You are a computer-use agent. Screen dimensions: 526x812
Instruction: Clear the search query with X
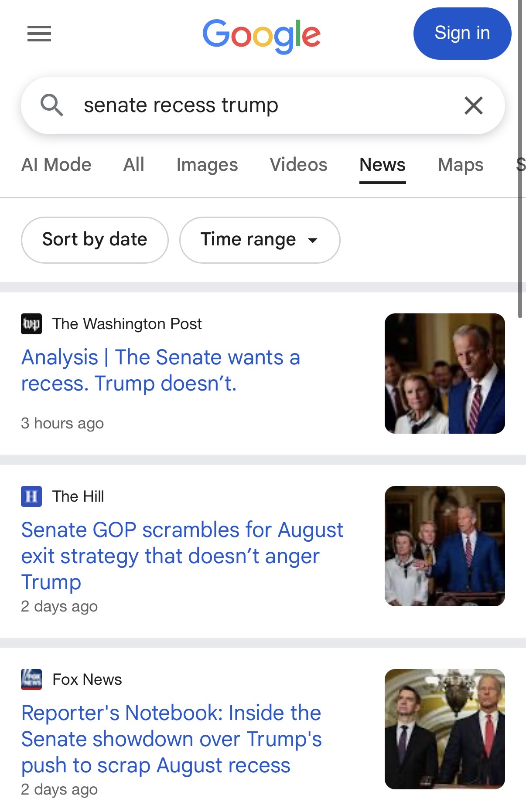pyautogui.click(x=474, y=105)
